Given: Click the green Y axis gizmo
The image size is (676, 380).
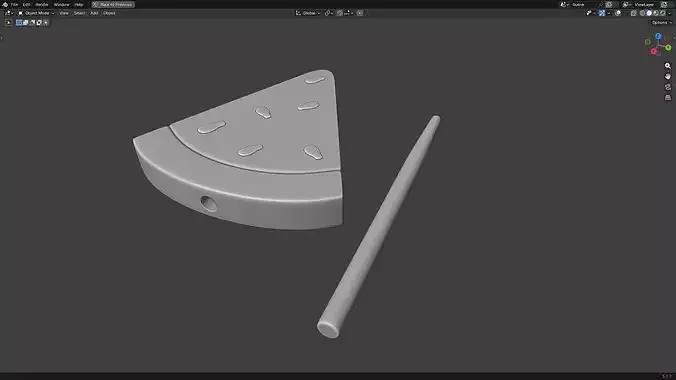Looking at the screenshot, I should click(668, 47).
